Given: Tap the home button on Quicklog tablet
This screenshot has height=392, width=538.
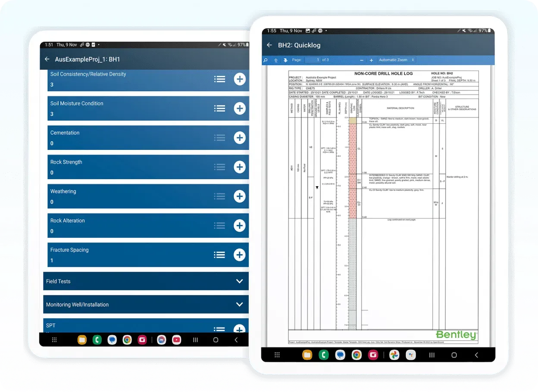Looking at the screenshot, I should 454,355.
